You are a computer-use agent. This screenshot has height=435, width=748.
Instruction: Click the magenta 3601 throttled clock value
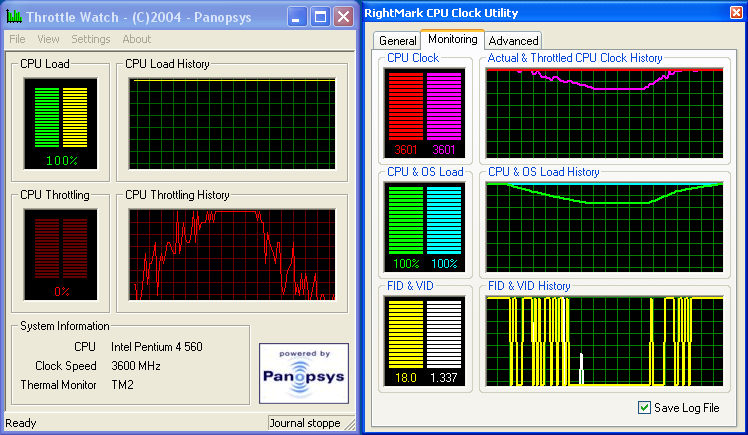coord(444,150)
